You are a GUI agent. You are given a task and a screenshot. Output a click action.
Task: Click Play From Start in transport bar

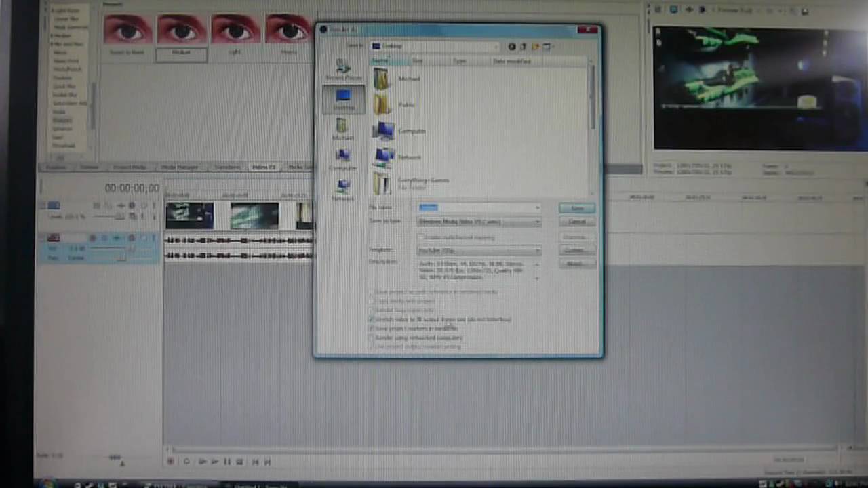pyautogui.click(x=202, y=462)
